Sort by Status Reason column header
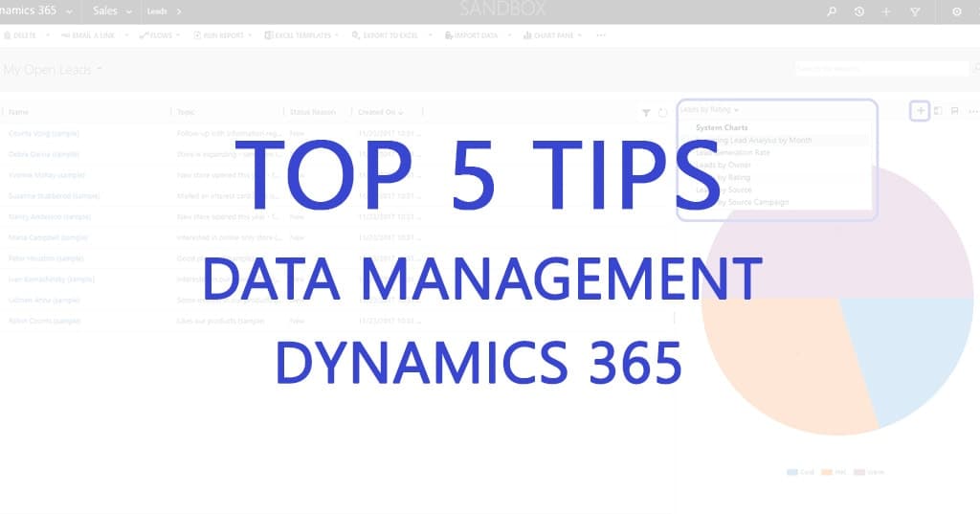Viewport: 980px width, 514px height. (313, 112)
